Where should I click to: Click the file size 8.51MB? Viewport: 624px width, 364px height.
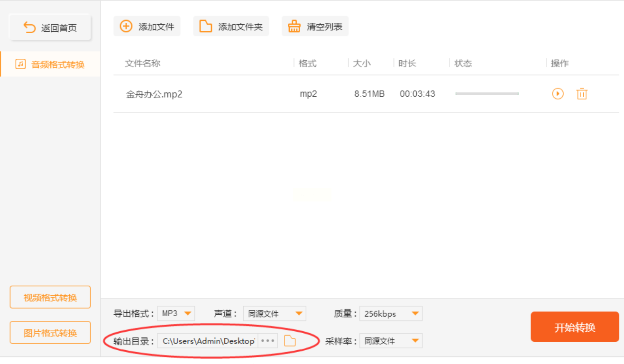click(369, 94)
